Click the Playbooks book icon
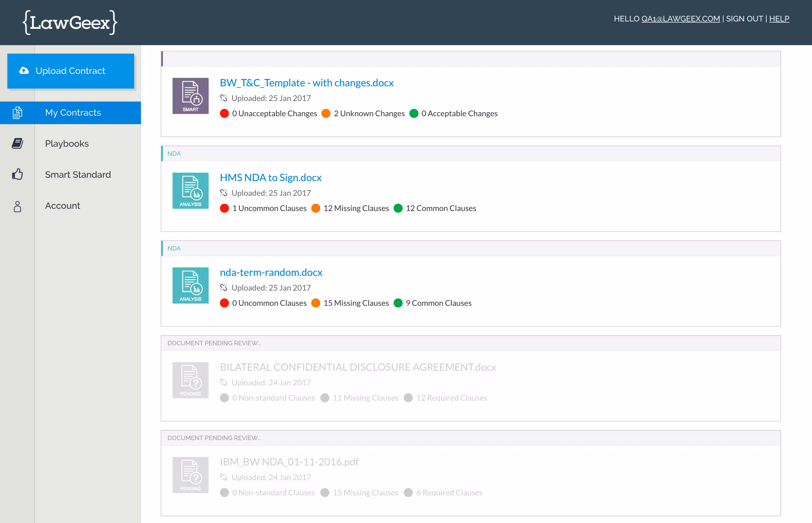Viewport: 812px width, 523px height. [17, 144]
